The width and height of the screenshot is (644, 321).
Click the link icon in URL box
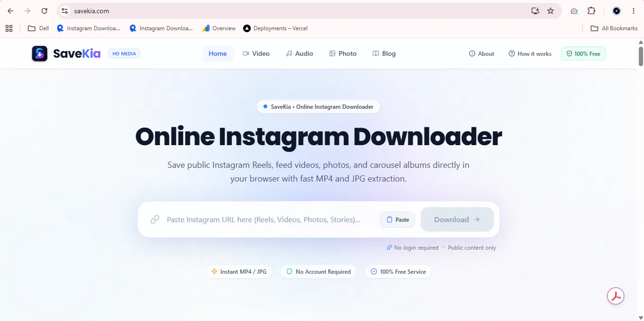(155, 219)
